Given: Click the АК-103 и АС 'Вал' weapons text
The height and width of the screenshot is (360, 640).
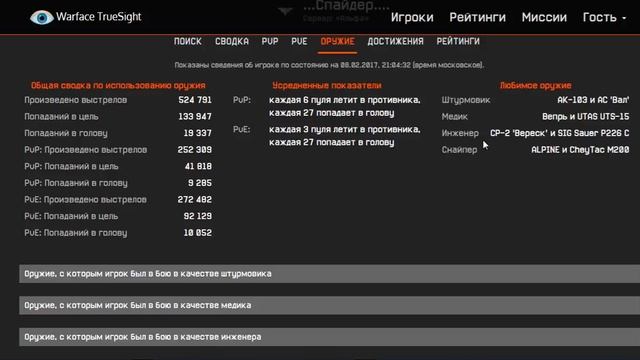Looking at the screenshot, I should pyautogui.click(x=593, y=100).
